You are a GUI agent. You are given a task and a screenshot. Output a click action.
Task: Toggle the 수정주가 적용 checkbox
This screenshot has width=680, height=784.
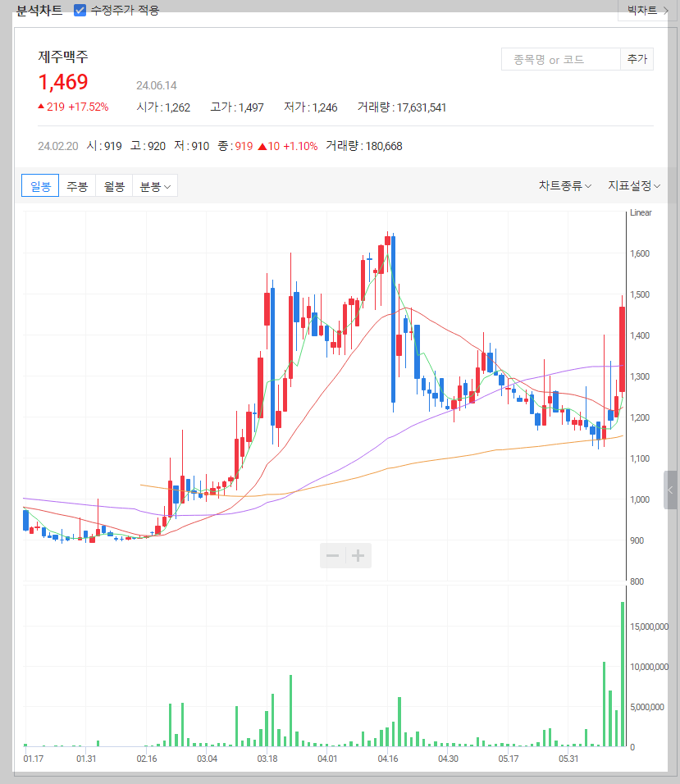tap(80, 10)
